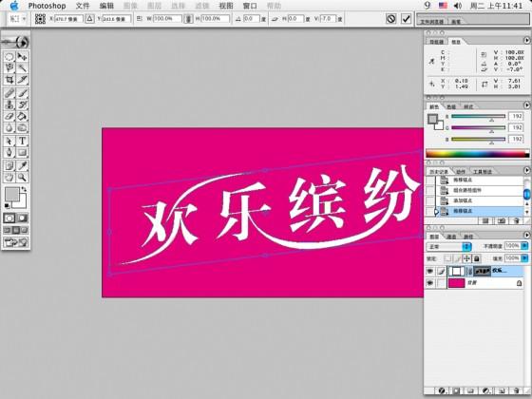Choose the Zoom magnifier tool
532x399 pixels.
click(22, 177)
